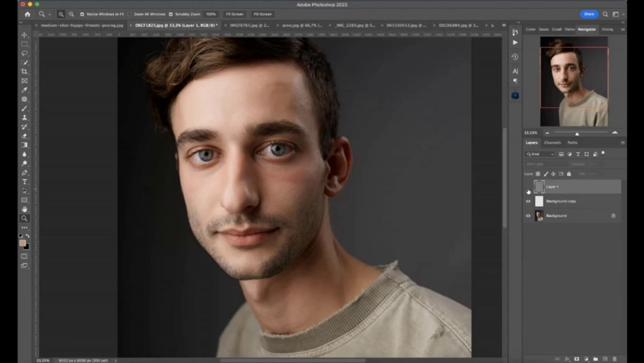Switch to the Channels tab

552,143
